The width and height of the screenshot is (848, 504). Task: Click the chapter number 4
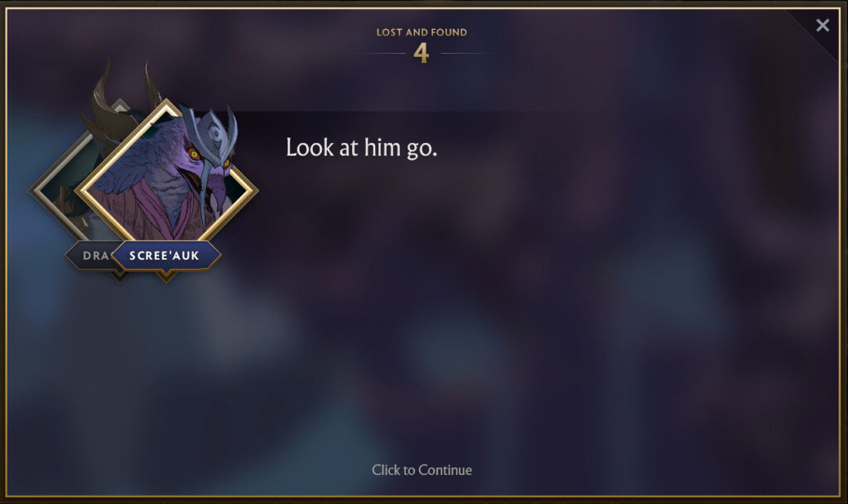422,53
